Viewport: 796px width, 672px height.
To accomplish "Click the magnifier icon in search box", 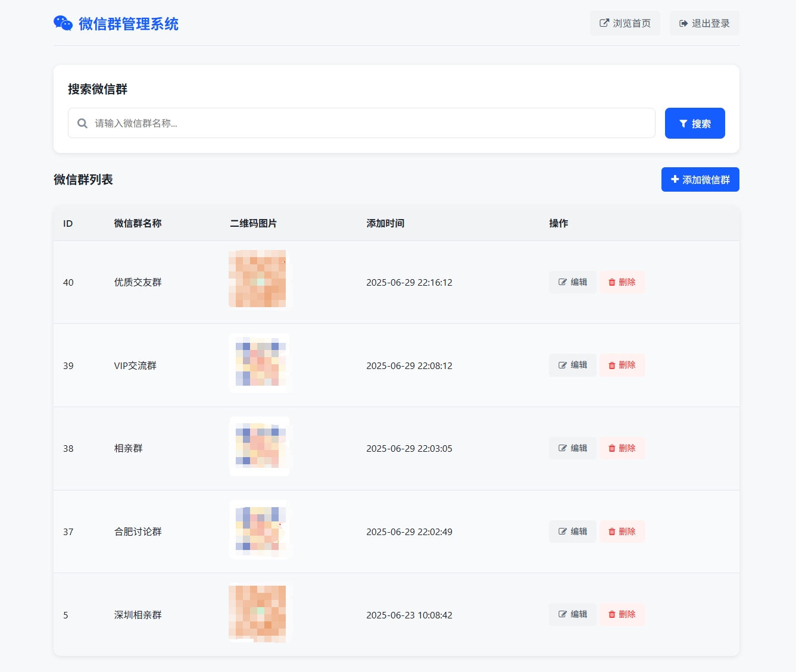I will coord(83,123).
